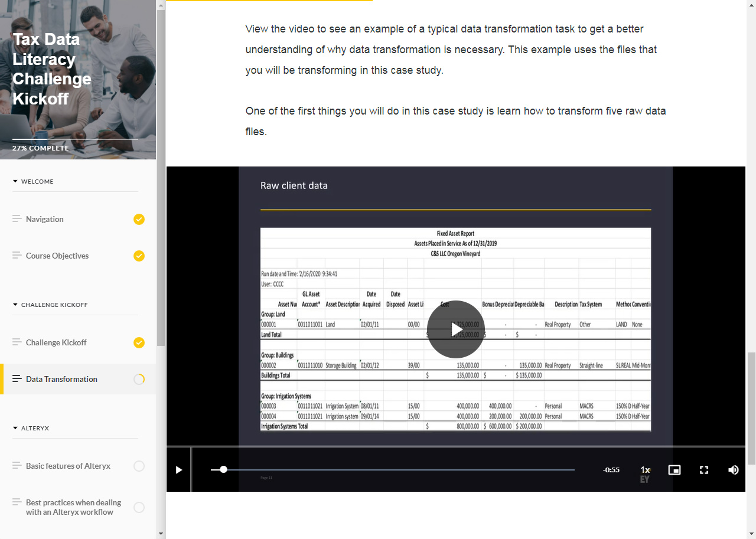This screenshot has height=539, width=756.
Task: Mute the video with speaker icon
Action: coord(734,470)
